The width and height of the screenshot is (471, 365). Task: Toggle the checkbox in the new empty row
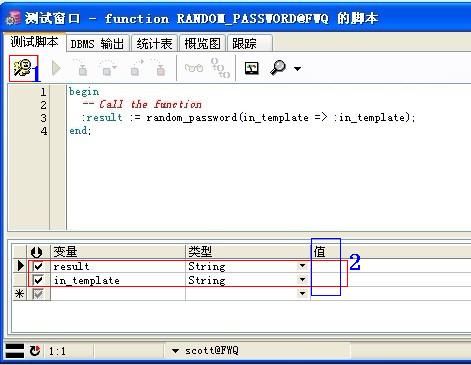[38, 294]
